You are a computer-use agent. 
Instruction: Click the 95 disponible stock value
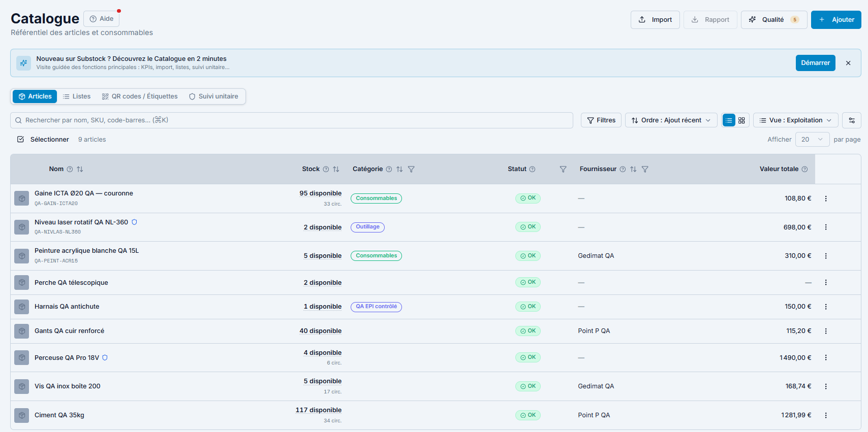[x=321, y=193]
